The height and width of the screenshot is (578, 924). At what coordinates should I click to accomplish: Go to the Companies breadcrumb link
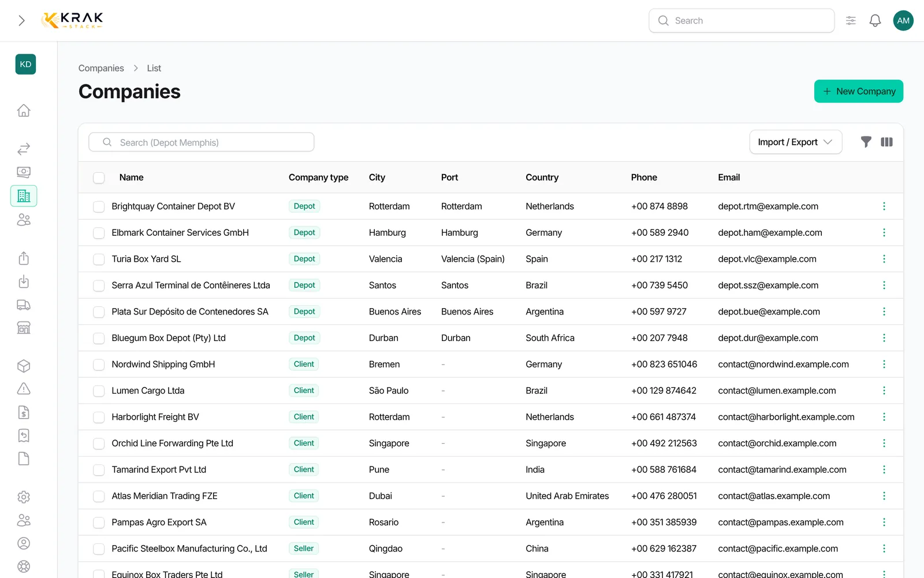(101, 68)
